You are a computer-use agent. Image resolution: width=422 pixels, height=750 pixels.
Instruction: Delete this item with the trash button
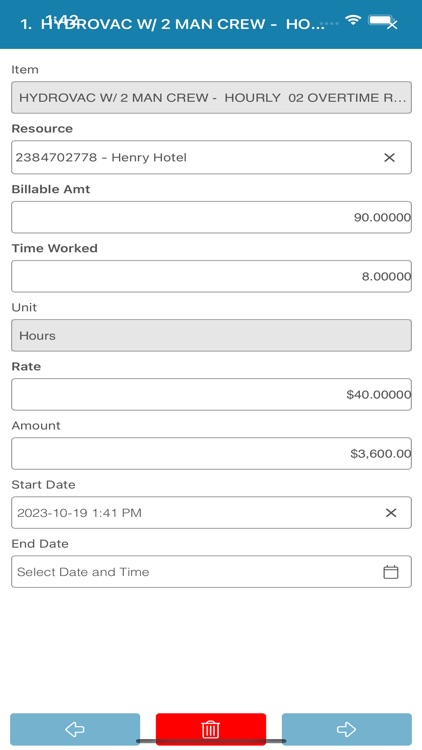[211, 729]
